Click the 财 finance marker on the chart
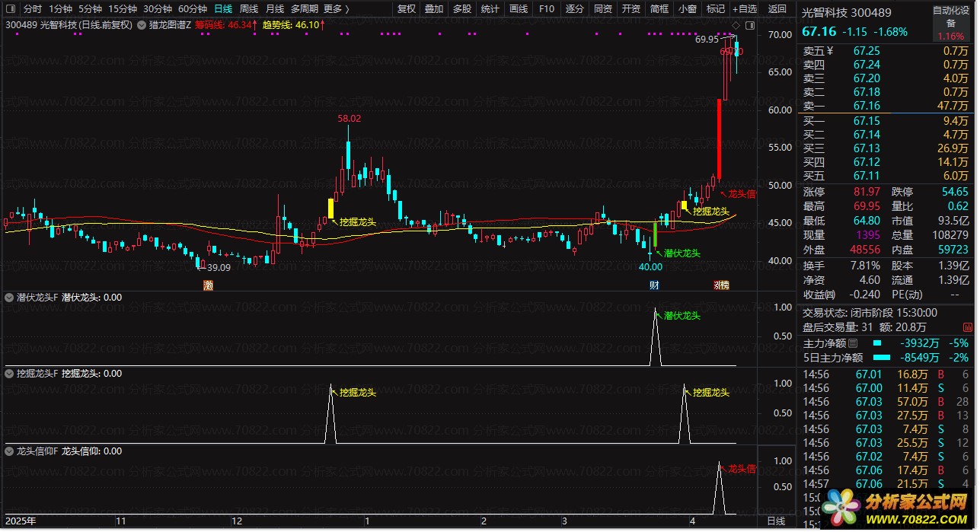The width and height of the screenshot is (980, 532). pyautogui.click(x=654, y=285)
